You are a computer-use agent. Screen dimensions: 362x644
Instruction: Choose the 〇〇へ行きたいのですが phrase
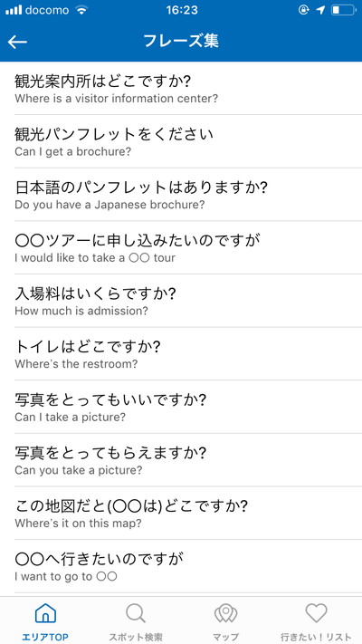(x=181, y=565)
